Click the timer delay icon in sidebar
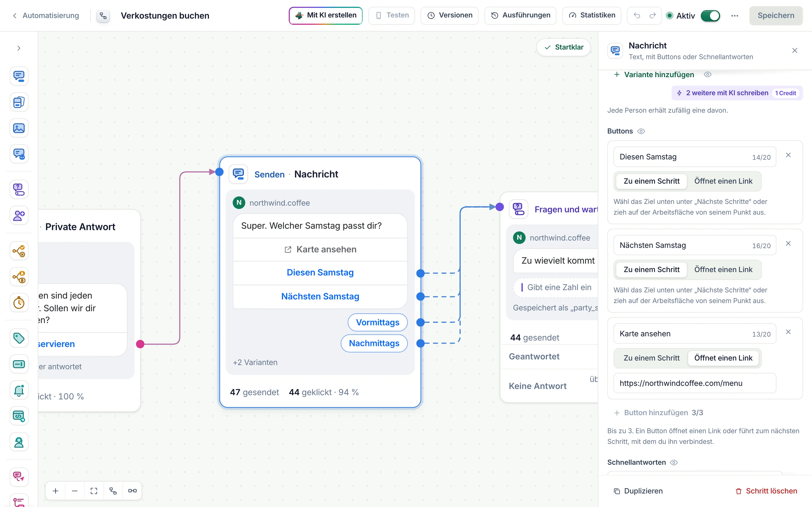This screenshot has height=507, width=812. pyautogui.click(x=19, y=303)
